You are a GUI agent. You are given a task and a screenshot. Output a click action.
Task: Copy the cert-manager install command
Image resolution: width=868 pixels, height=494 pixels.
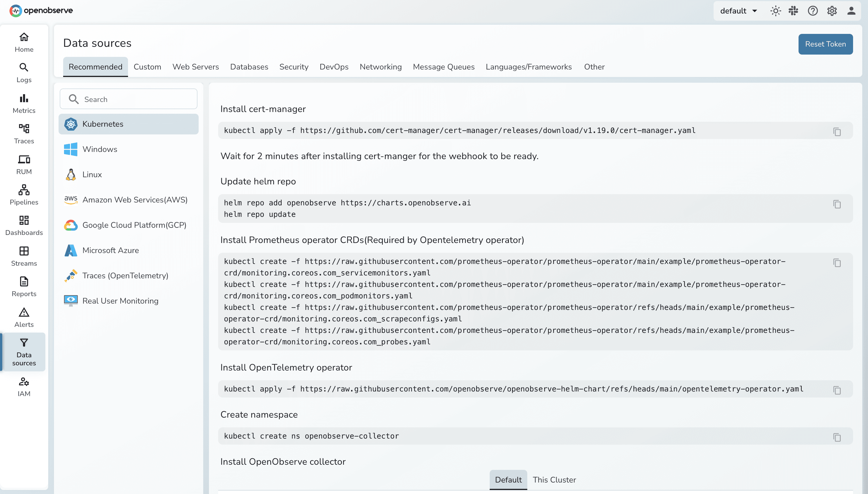pyautogui.click(x=838, y=132)
